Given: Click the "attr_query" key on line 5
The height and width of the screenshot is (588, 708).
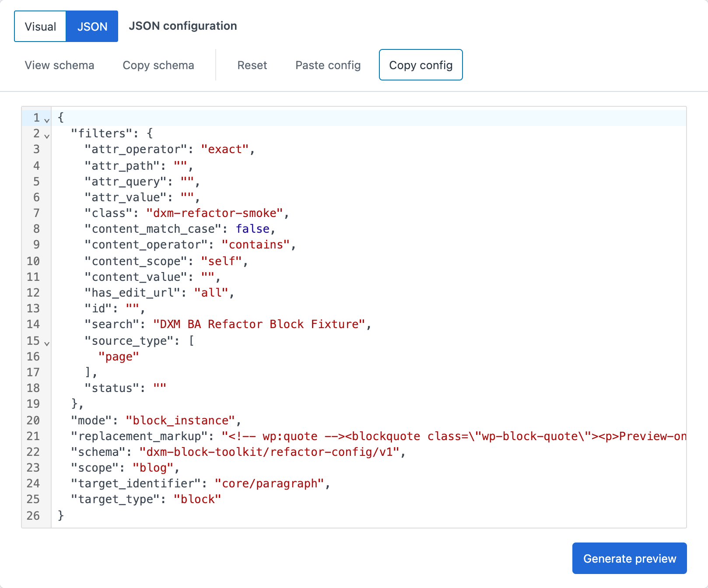Looking at the screenshot, I should point(126,182).
